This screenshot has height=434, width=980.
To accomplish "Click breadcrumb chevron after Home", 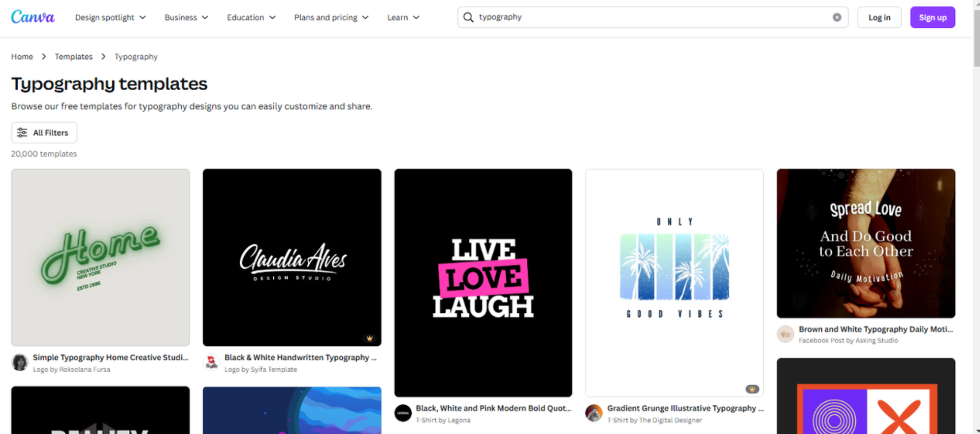I will pyautogui.click(x=44, y=57).
